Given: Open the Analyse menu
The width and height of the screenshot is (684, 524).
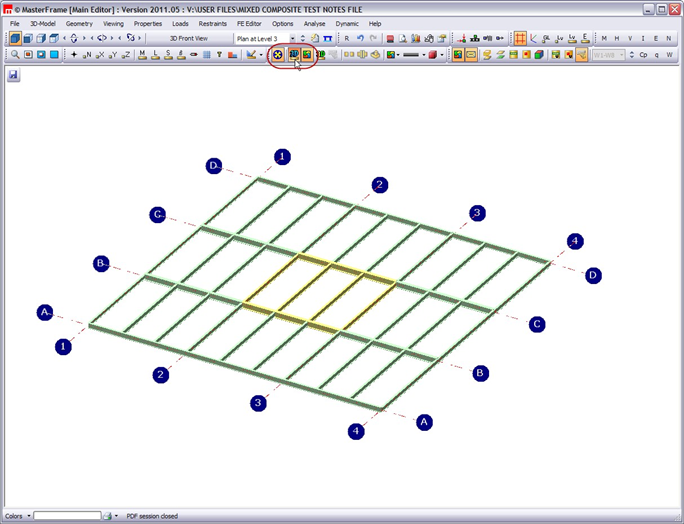Looking at the screenshot, I should pyautogui.click(x=315, y=23).
